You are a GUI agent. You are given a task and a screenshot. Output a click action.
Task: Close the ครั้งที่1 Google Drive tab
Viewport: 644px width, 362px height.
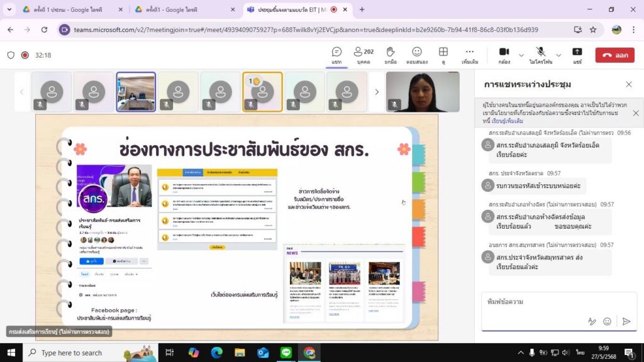(x=233, y=9)
